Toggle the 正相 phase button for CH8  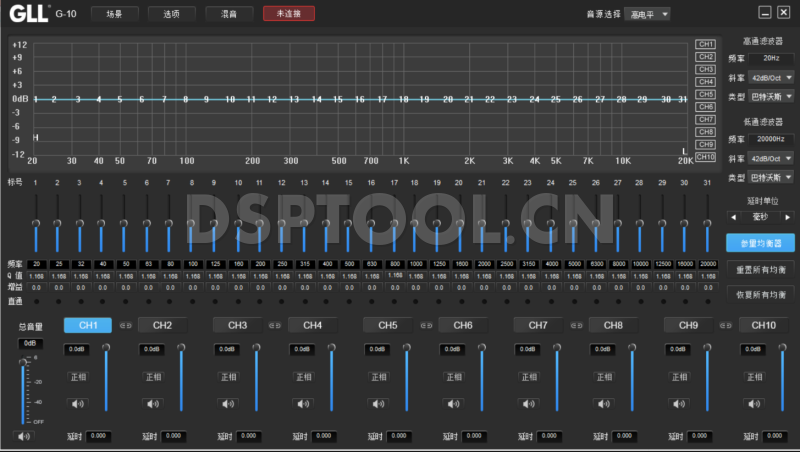coord(602,377)
